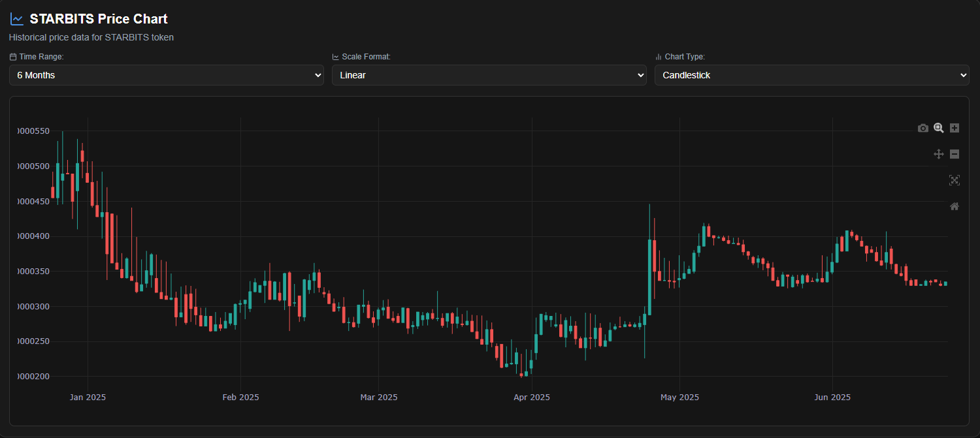Click the STARBITS Price Chart heading
980x438 pixels.
pyautogui.click(x=99, y=20)
